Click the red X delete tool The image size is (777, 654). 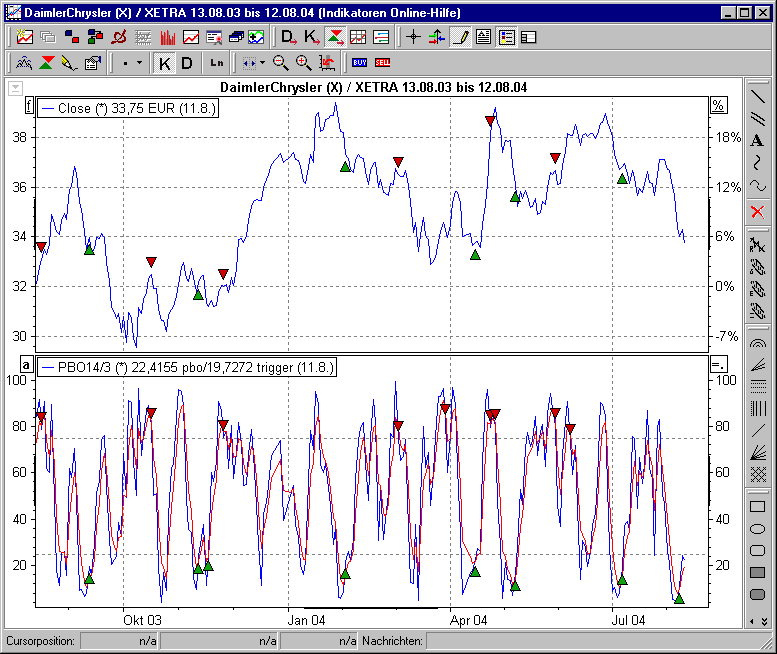tap(757, 211)
